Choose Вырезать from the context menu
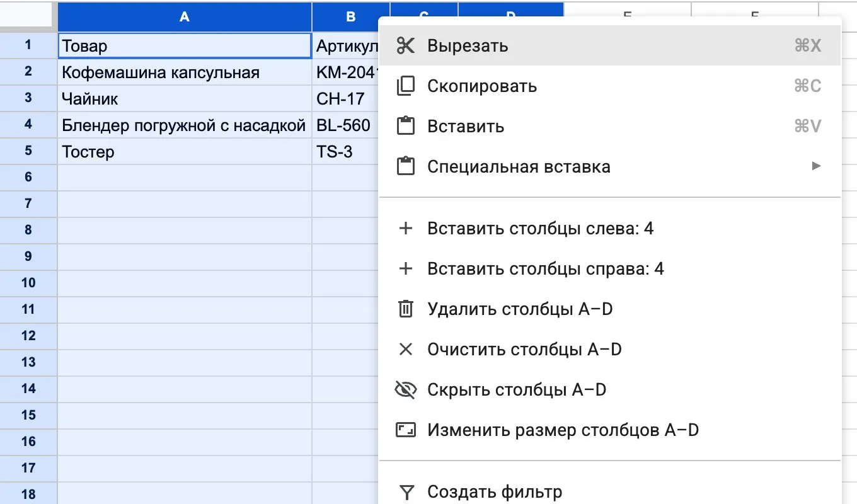 pyautogui.click(x=610, y=45)
